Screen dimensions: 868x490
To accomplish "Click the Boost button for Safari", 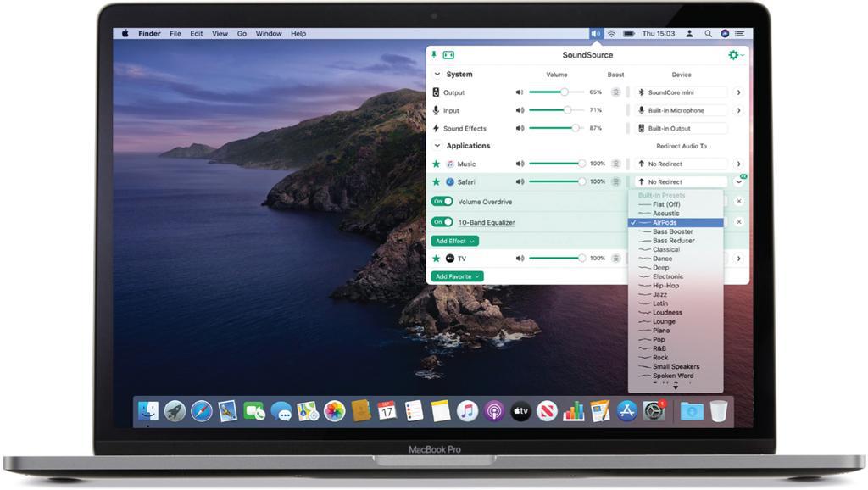I will click(615, 181).
